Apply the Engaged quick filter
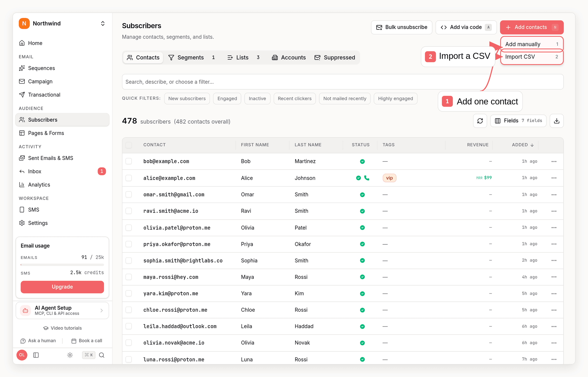The width and height of the screenshot is (588, 377). [227, 99]
